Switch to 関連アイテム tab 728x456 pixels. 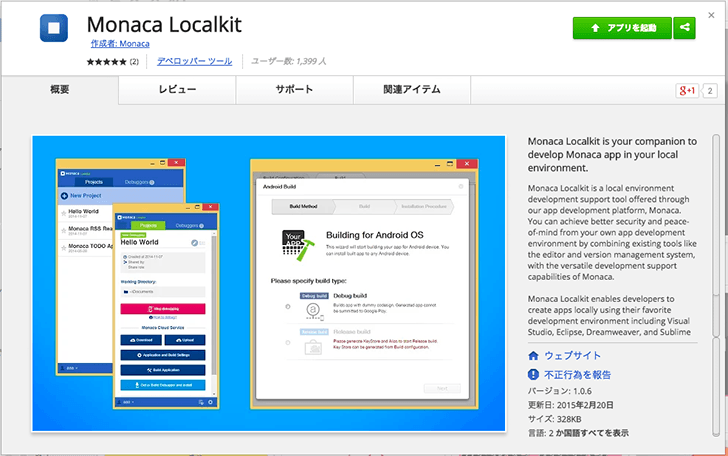click(x=412, y=90)
